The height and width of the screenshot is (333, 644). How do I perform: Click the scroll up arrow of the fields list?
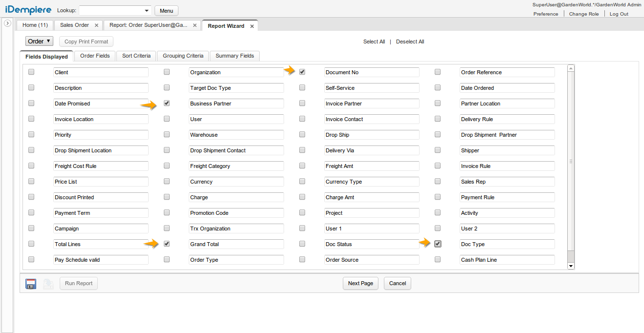click(571, 68)
